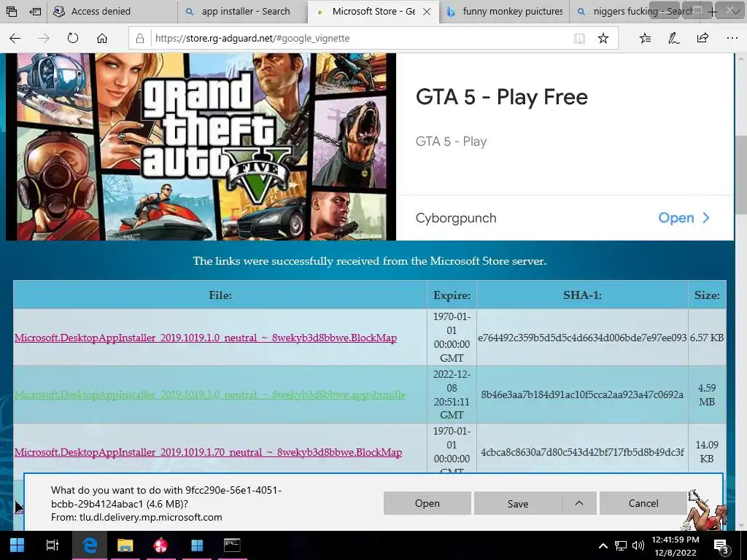
Task: Open Task View on the taskbar
Action: [53, 545]
